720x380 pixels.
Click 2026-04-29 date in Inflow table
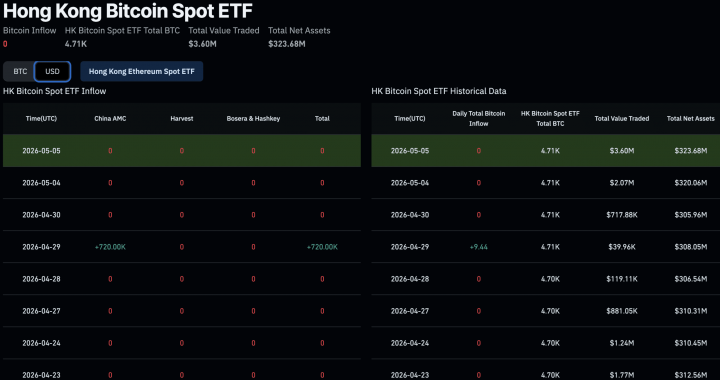[x=41, y=247]
